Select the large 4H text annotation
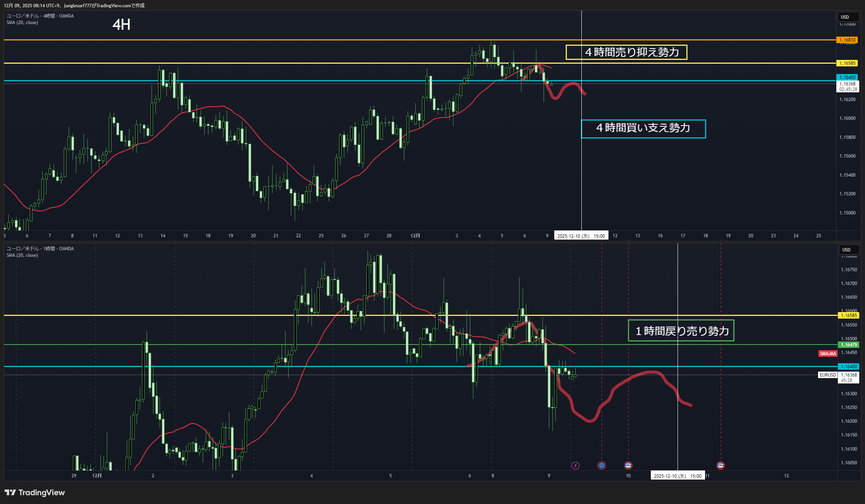 (x=121, y=25)
